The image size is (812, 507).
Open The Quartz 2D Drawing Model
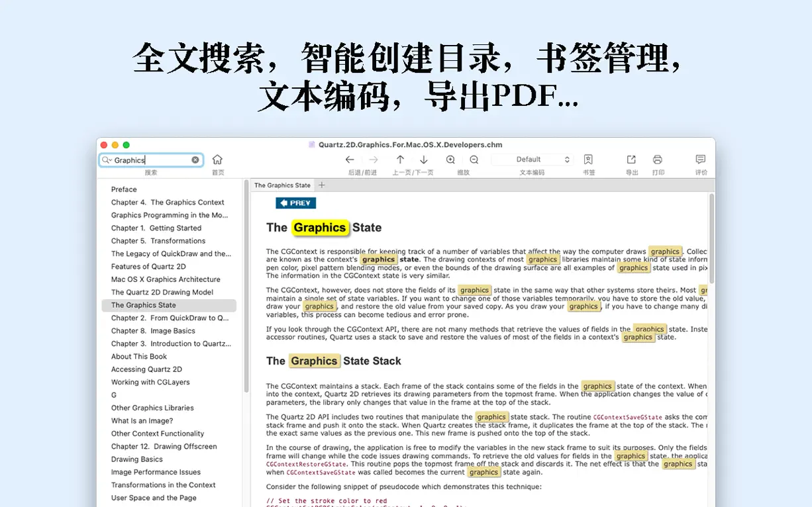pos(162,293)
